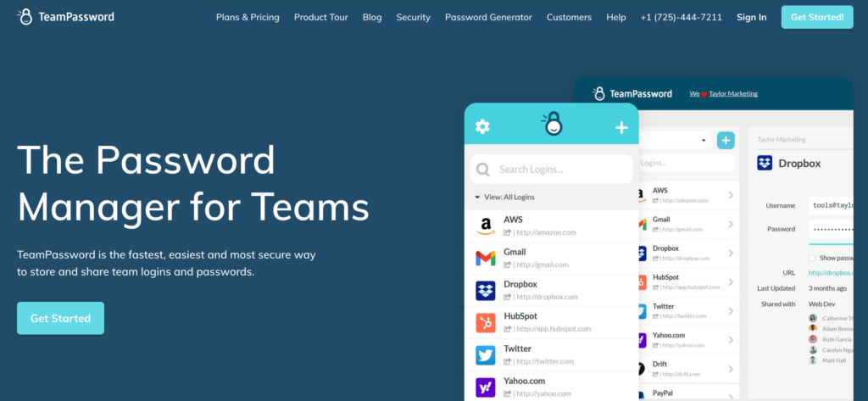Open the Product Tour menu item
The height and width of the screenshot is (401, 868).
pyautogui.click(x=320, y=17)
